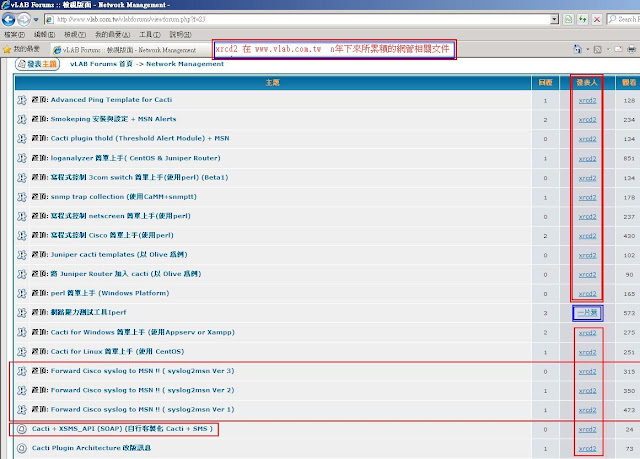Image resolution: width=640 pixels, height=459 pixels.
Task: Click the browser Forward arrow button
Action: [x=24, y=19]
